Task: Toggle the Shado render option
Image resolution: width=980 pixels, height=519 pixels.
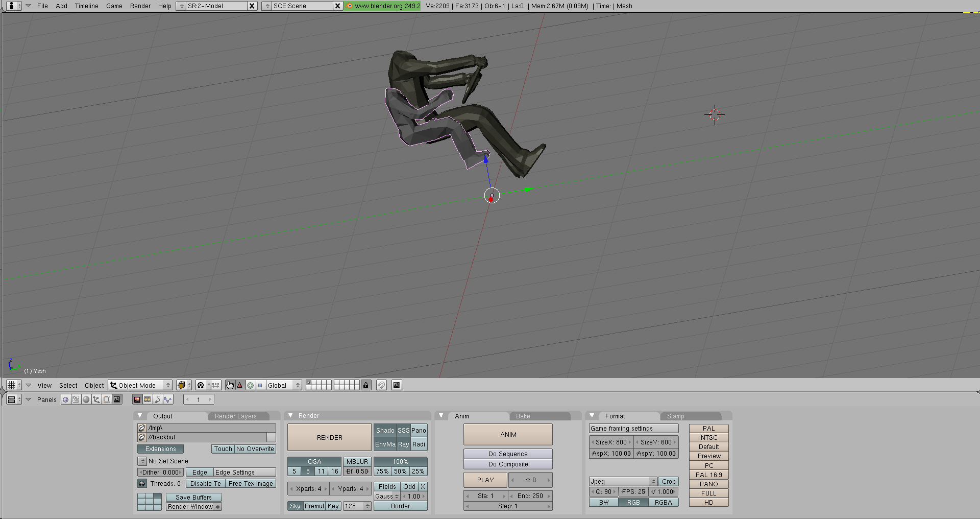Action: tap(385, 431)
